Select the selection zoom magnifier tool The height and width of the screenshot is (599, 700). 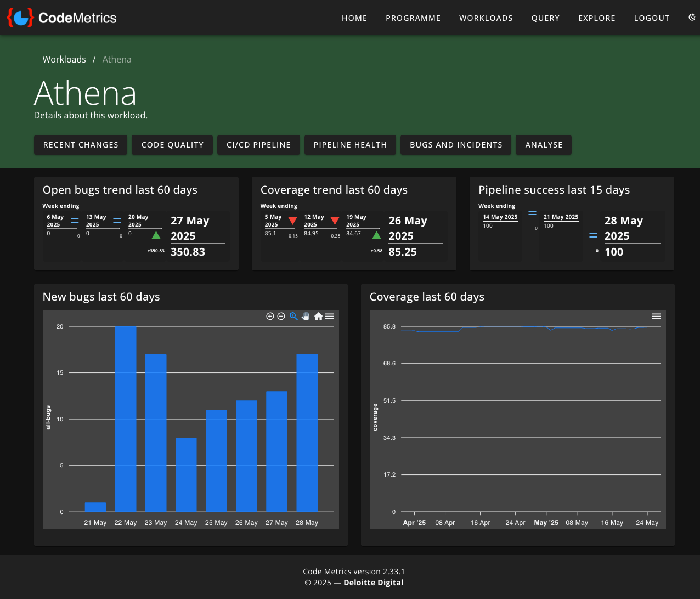[x=293, y=317]
